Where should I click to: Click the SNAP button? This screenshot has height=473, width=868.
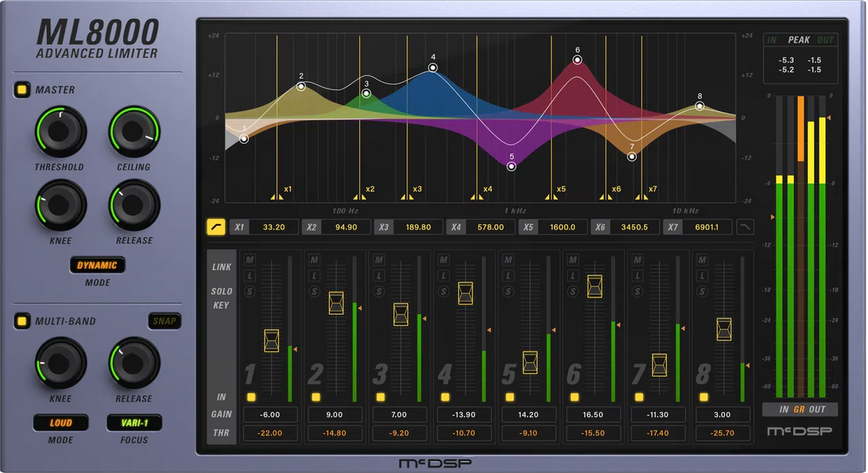pos(164,321)
